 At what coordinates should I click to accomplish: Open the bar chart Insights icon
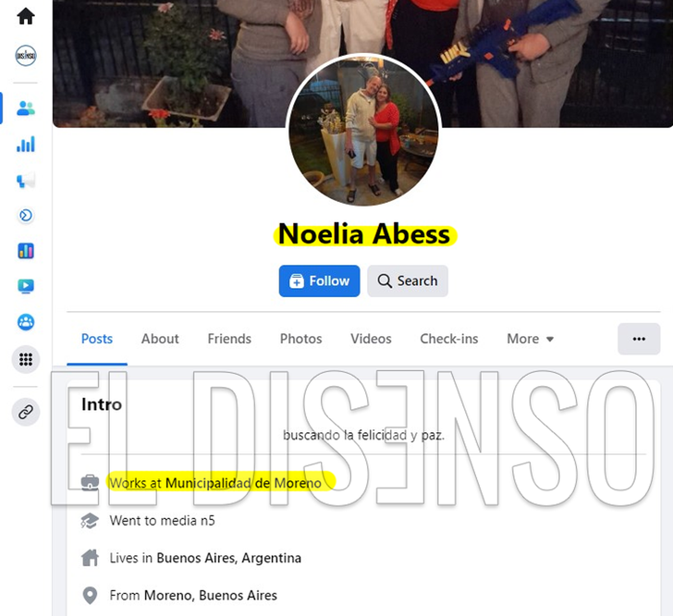click(26, 144)
